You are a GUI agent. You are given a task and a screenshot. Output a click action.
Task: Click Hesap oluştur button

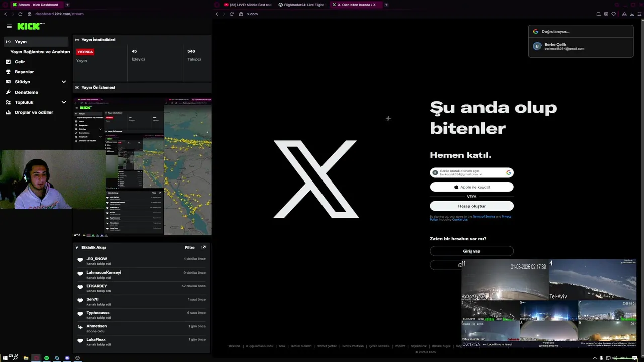[x=471, y=206]
